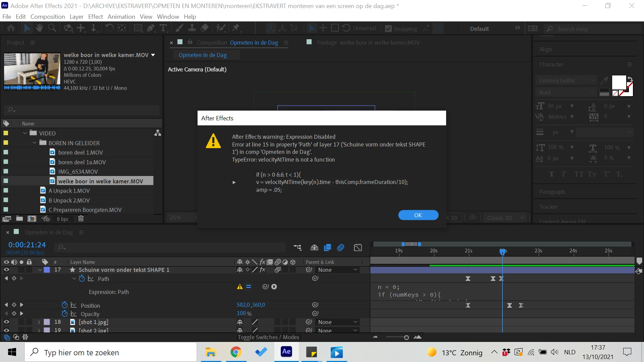
Task: Select the Puppet Pin tool
Action: (x=236, y=28)
